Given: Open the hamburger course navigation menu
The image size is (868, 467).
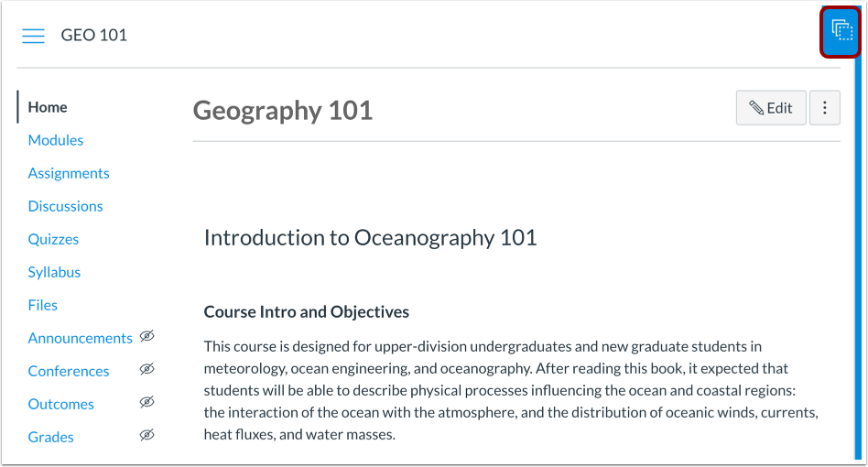Looking at the screenshot, I should [34, 36].
